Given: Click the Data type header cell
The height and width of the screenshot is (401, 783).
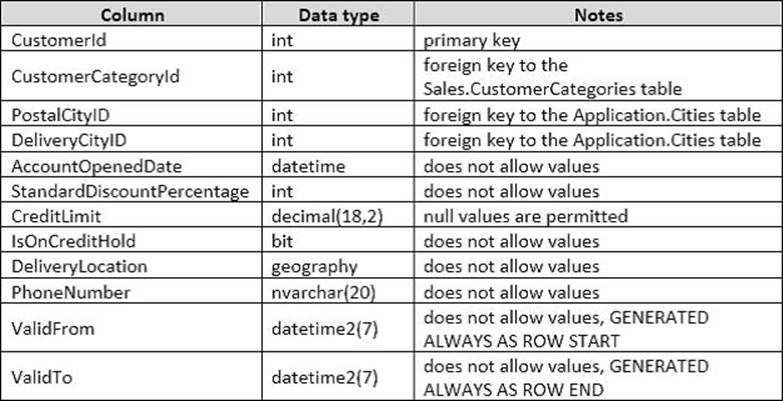Looking at the screenshot, I should click(340, 17).
